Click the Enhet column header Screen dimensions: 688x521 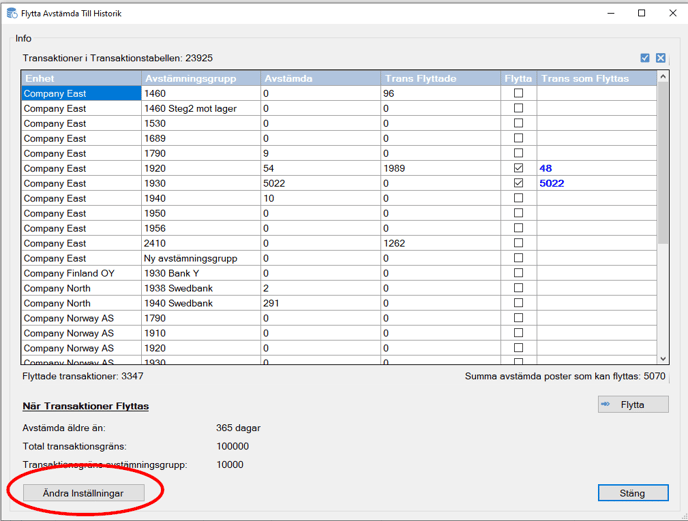pyautogui.click(x=81, y=79)
